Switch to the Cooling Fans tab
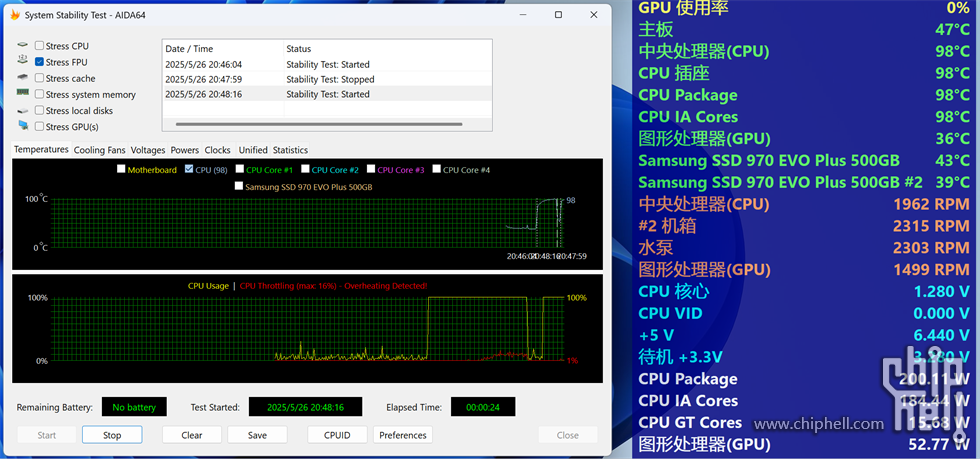This screenshot has height=459, width=980. click(99, 150)
